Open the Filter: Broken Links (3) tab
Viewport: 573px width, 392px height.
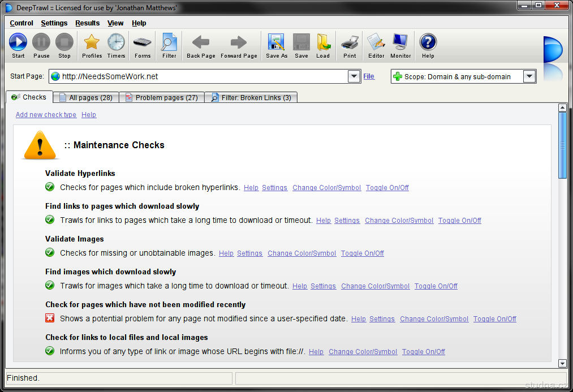(x=251, y=97)
